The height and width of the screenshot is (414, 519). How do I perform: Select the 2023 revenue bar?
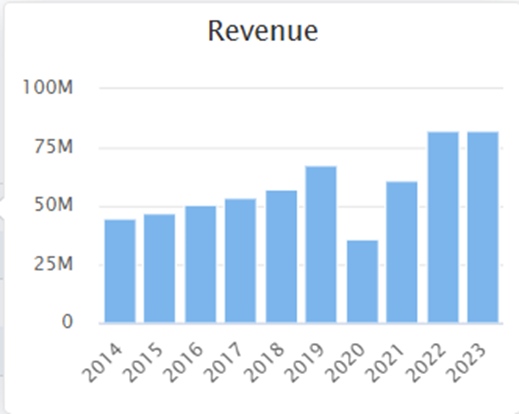(483, 227)
